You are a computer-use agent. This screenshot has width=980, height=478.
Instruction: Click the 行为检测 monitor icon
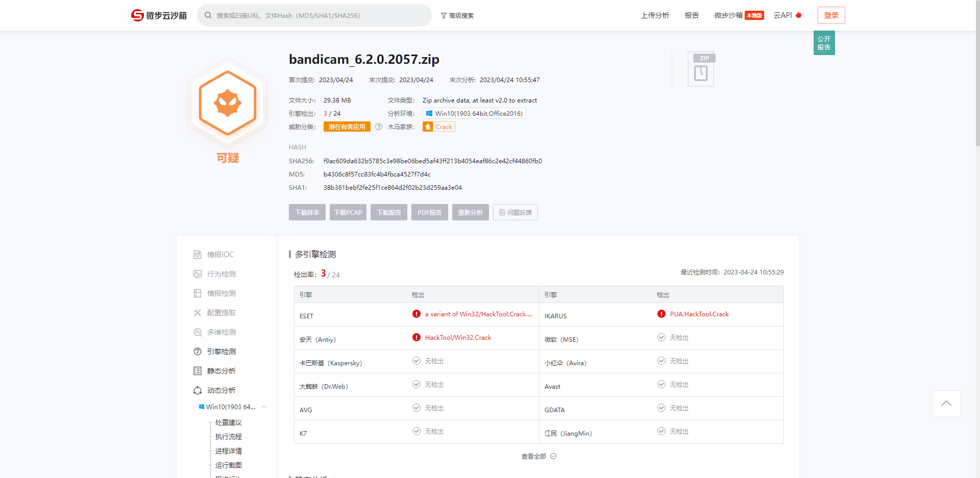pyautogui.click(x=198, y=274)
